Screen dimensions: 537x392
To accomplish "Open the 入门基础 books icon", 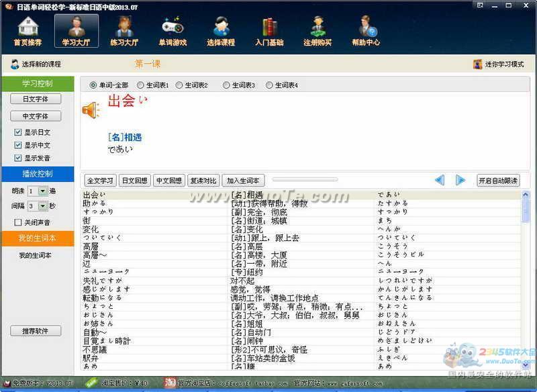I will [x=269, y=32].
